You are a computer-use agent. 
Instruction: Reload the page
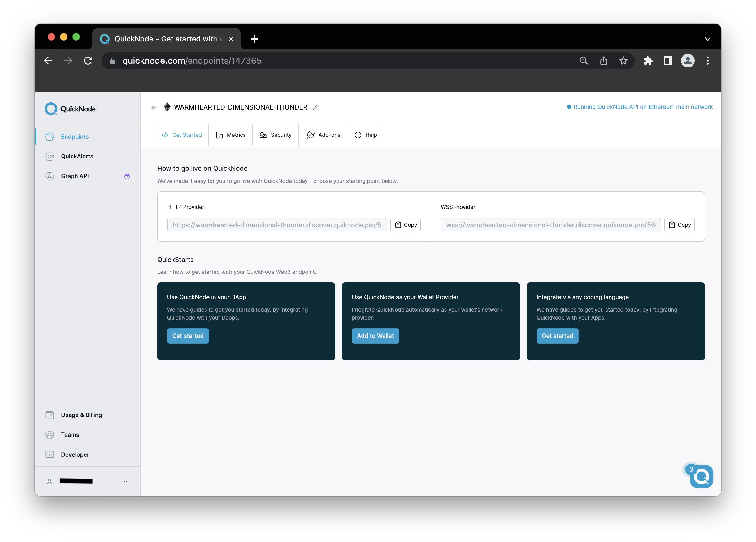pyautogui.click(x=88, y=61)
